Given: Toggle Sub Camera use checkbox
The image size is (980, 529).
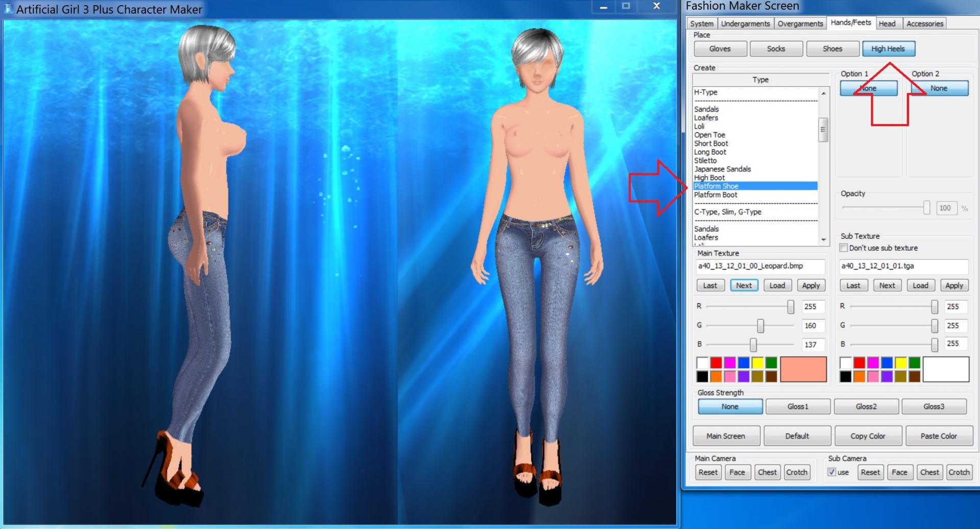Looking at the screenshot, I should coord(832,472).
